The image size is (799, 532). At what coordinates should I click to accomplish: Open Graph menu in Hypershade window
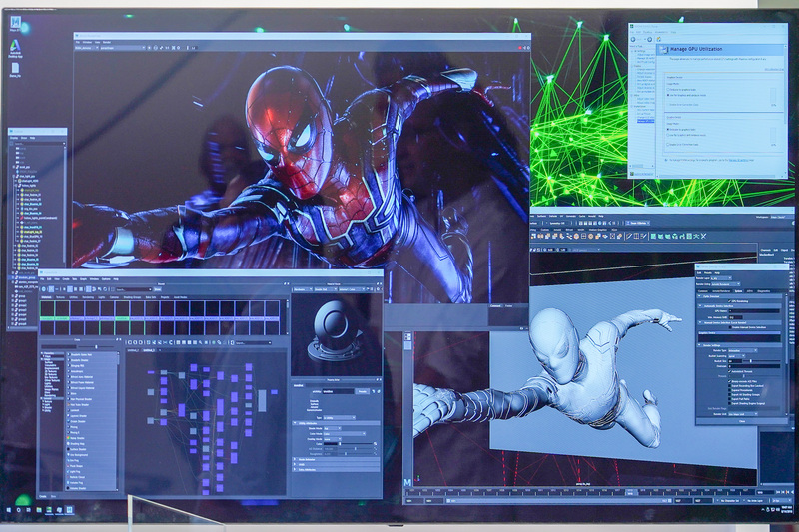83,279
